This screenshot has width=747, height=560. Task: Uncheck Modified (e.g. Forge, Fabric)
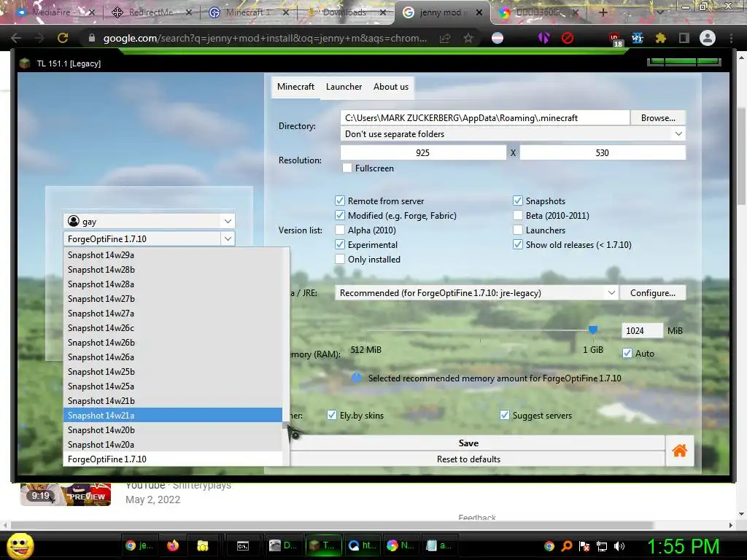[x=340, y=216]
